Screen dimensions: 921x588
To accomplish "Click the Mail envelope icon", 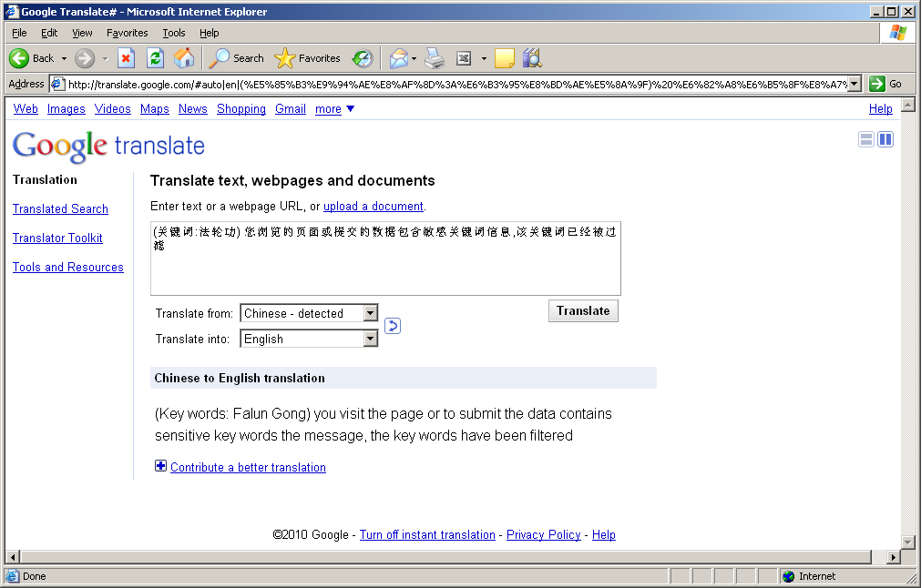I will [x=398, y=58].
